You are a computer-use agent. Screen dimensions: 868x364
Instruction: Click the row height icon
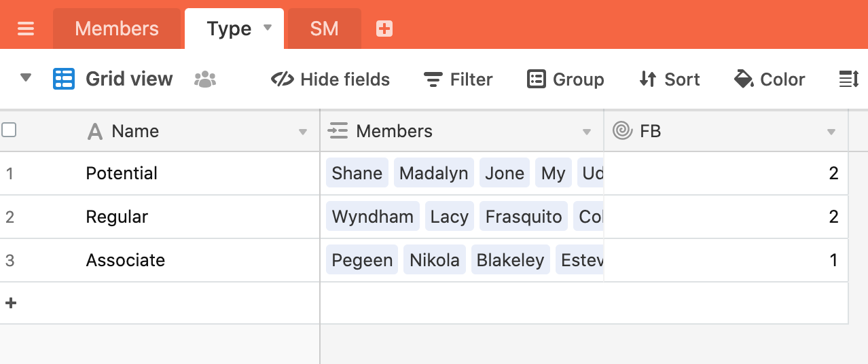[849, 79]
